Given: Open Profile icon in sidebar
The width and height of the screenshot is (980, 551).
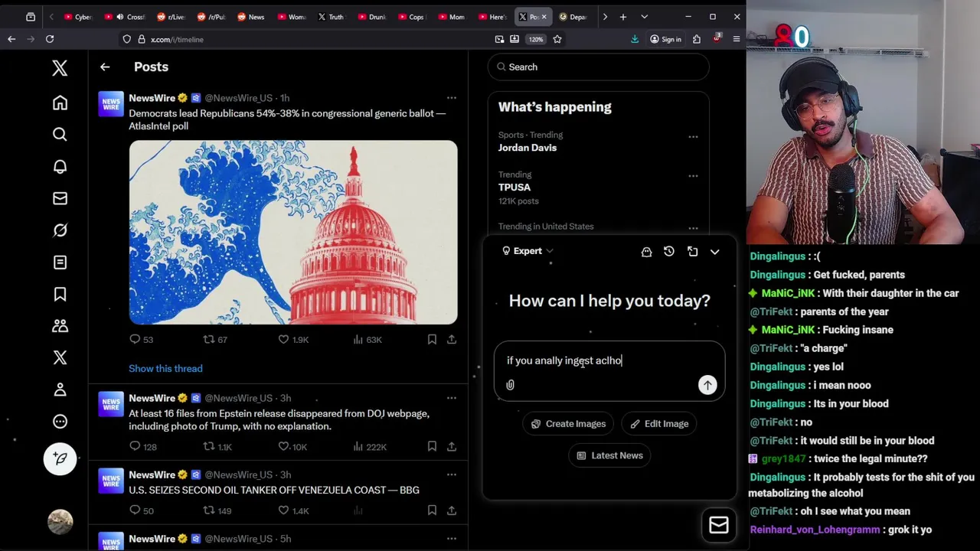Looking at the screenshot, I should (x=60, y=390).
